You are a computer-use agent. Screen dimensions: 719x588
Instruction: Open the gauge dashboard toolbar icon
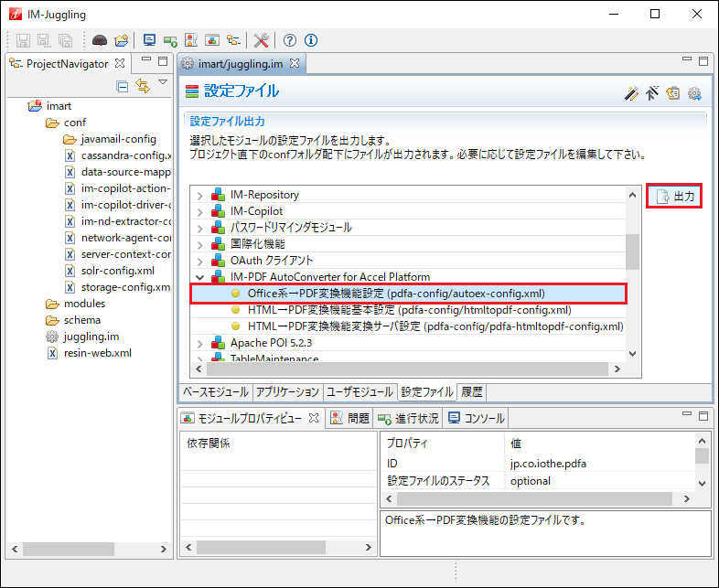tap(100, 40)
